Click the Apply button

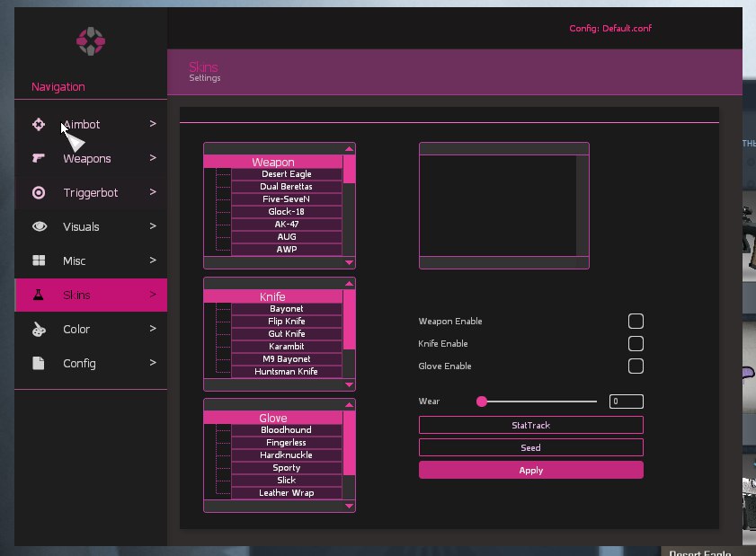[x=531, y=471]
